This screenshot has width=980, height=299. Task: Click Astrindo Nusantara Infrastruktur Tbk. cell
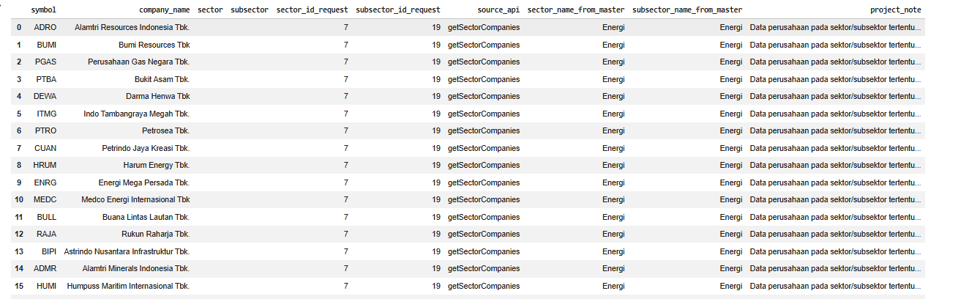click(127, 251)
